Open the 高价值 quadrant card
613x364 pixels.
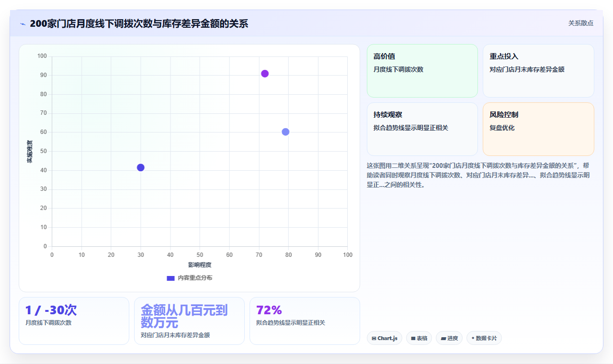pyautogui.click(x=422, y=71)
